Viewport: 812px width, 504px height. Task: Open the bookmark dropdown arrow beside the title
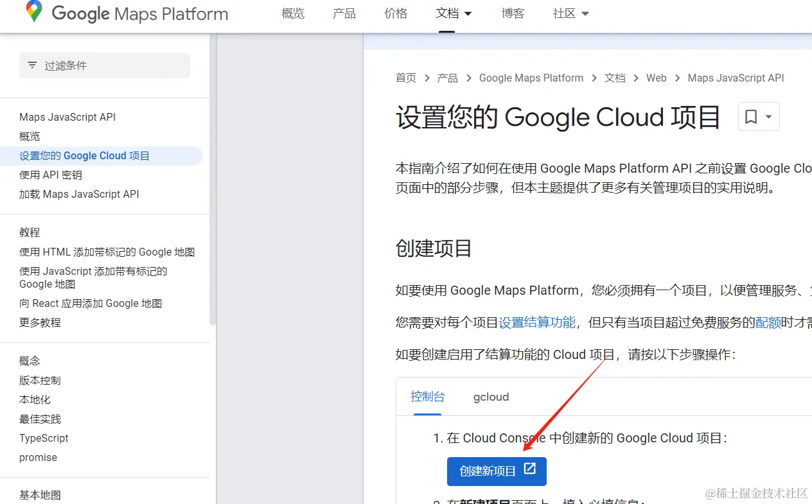click(769, 117)
